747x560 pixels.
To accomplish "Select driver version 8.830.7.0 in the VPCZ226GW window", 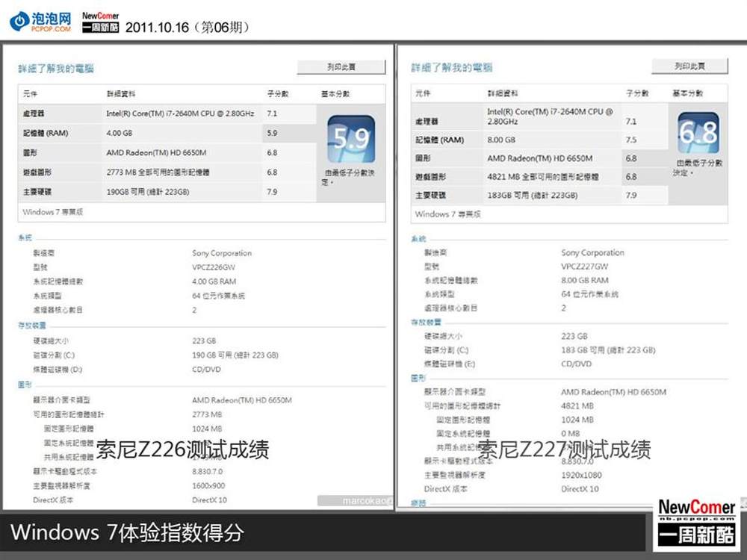I will (x=208, y=471).
